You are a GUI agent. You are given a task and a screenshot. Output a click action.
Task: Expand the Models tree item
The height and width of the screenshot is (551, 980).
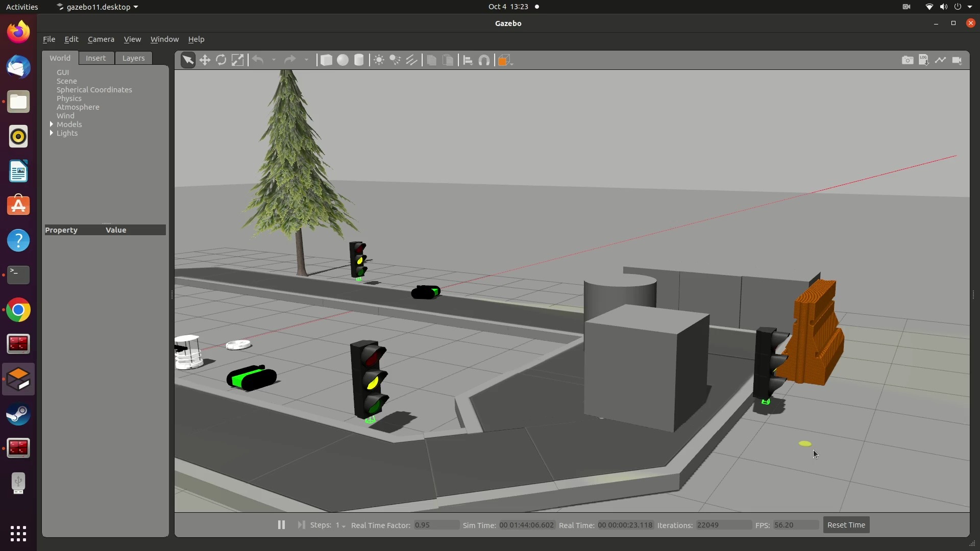[x=51, y=124]
